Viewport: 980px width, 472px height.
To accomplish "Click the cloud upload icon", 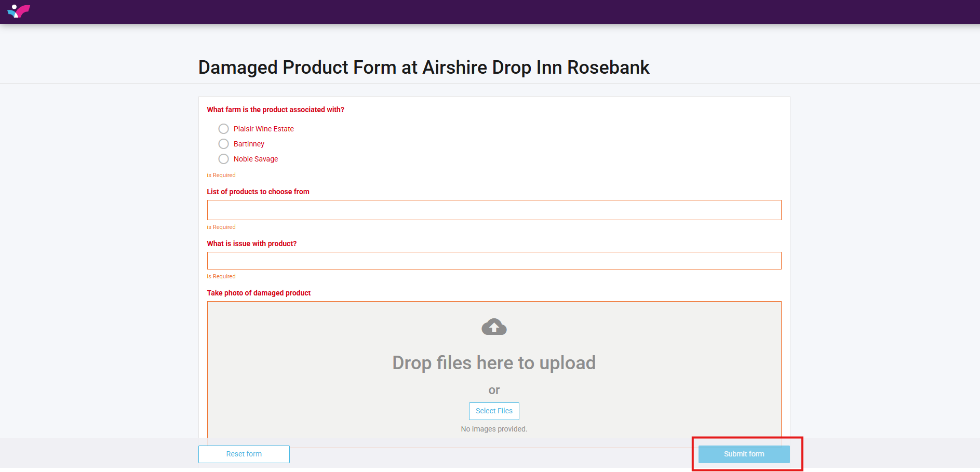I will [494, 327].
